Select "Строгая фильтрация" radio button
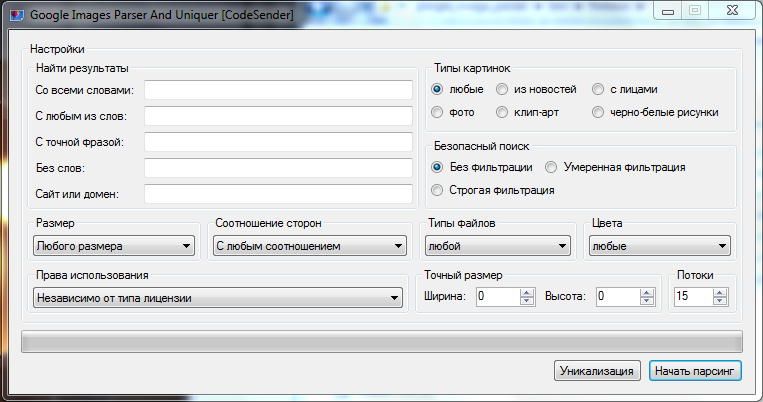The image size is (763, 402). (437, 190)
